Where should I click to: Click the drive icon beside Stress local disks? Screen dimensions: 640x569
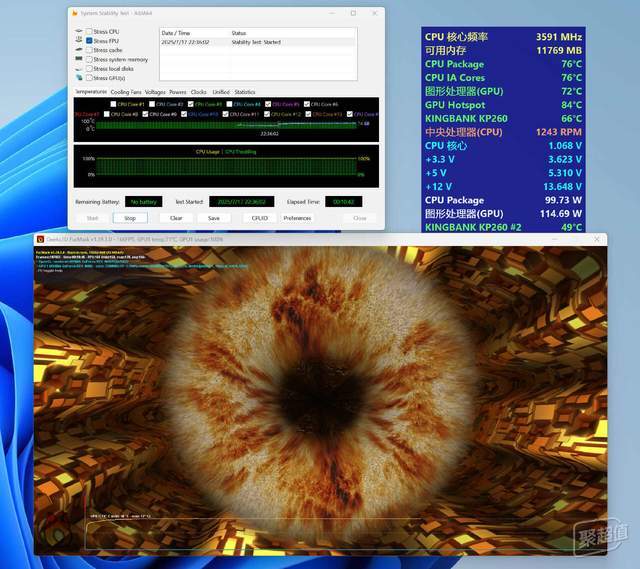pyautogui.click(x=79, y=68)
